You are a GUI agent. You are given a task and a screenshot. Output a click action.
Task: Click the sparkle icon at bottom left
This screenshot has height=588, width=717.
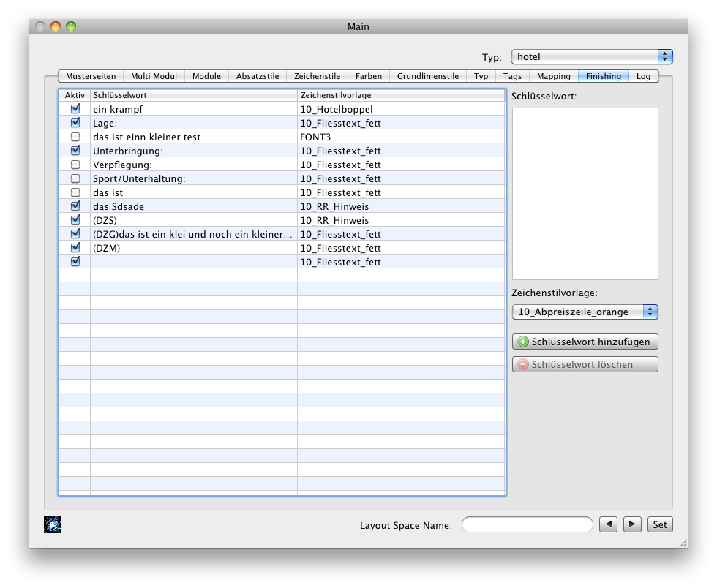tap(53, 524)
